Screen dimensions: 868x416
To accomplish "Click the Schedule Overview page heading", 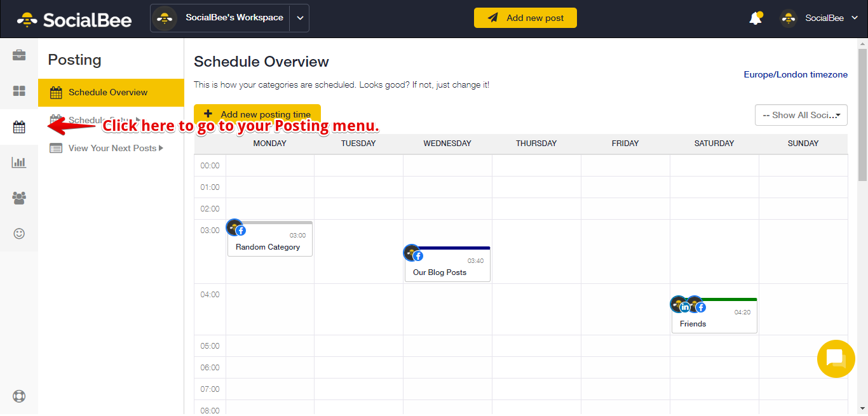I will pos(261,62).
